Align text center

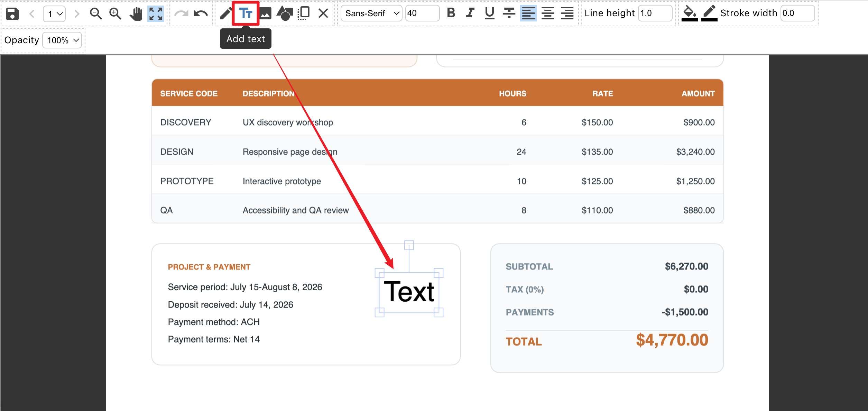click(x=548, y=13)
